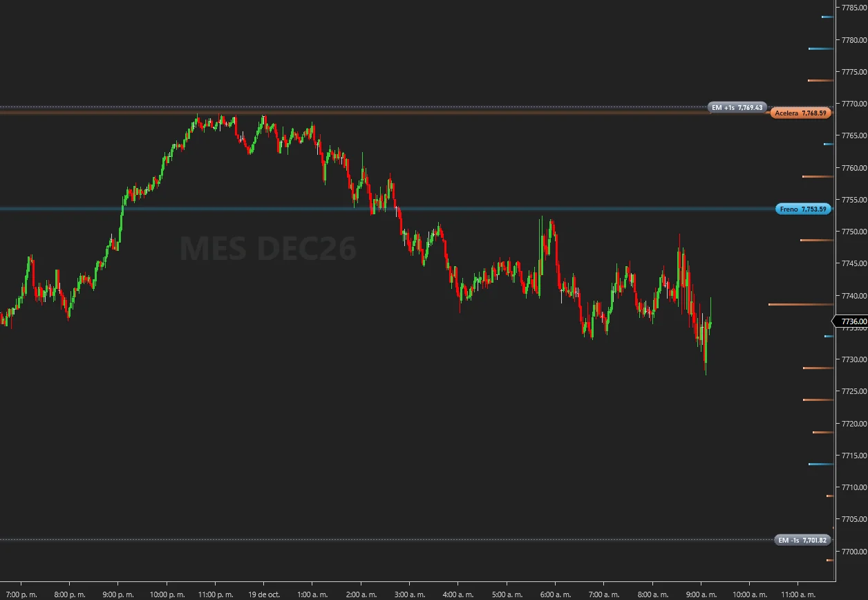This screenshot has height=600, width=868.
Task: Click the 11:00 a.m. time axis label
Action: tap(798, 594)
